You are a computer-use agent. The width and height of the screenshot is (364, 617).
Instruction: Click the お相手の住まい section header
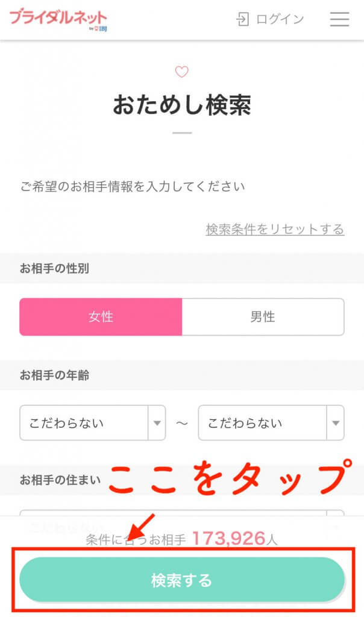click(60, 480)
